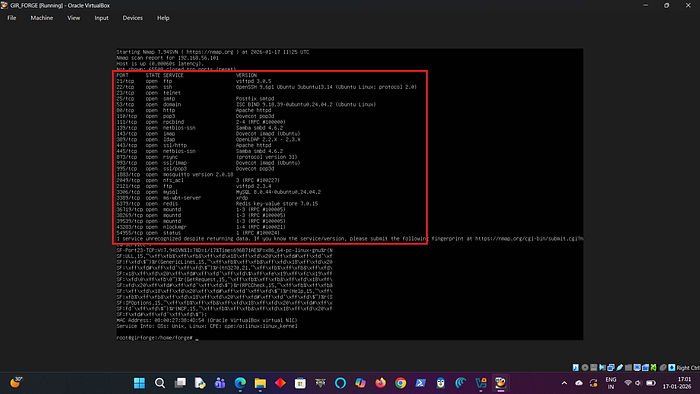Viewport: 700px width, 394px height.
Task: Click the USB device status icon
Action: pyautogui.click(x=620, y=367)
